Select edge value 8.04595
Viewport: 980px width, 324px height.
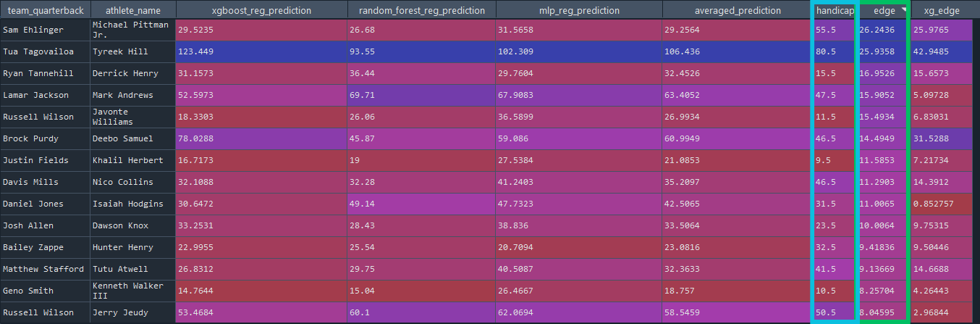(x=884, y=313)
